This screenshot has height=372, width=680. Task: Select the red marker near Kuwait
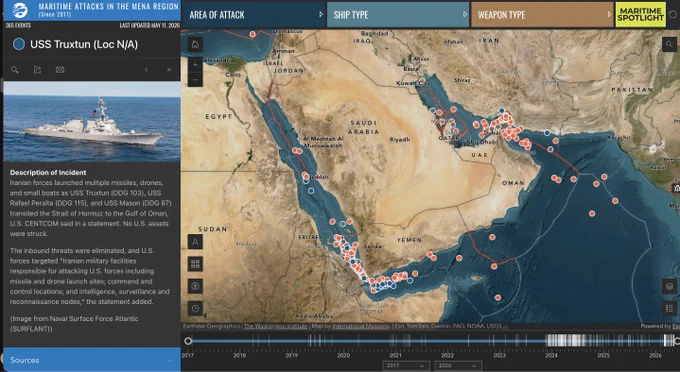tap(422, 81)
